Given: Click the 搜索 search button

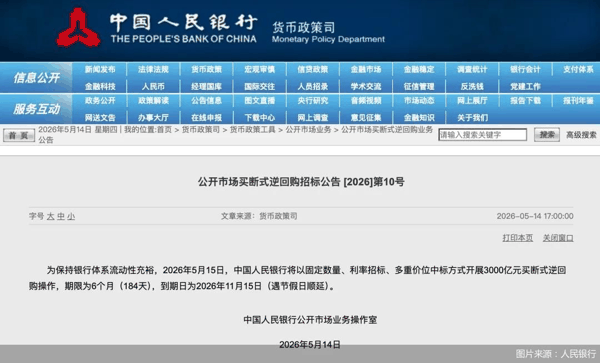Looking at the screenshot, I should click(x=547, y=135).
